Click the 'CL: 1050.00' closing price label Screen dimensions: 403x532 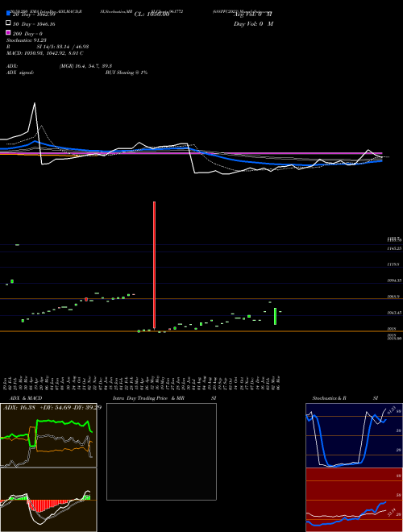152,15
